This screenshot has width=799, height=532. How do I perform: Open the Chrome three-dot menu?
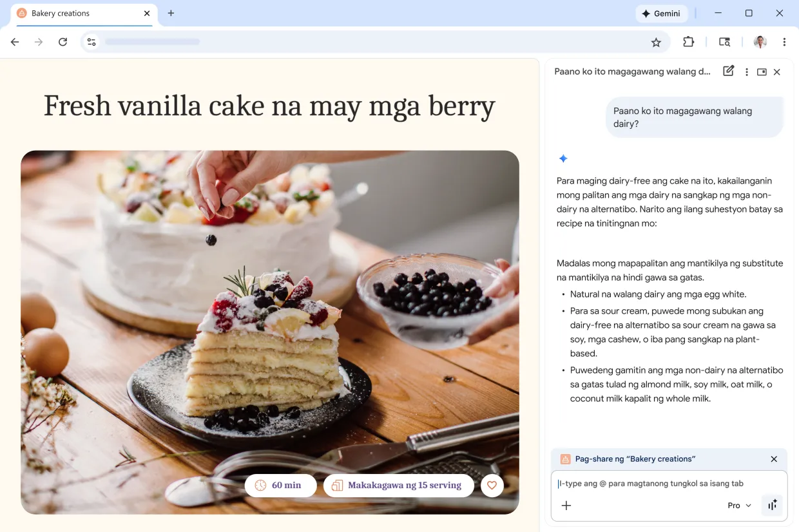point(784,42)
